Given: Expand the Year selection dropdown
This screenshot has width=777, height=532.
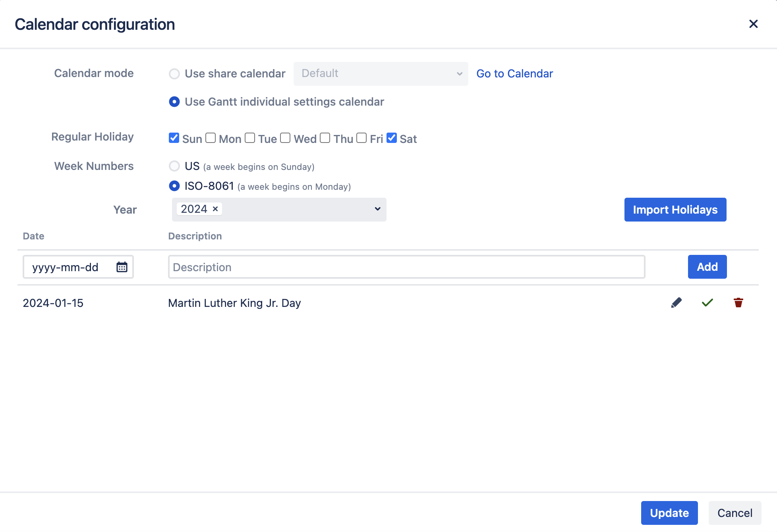Looking at the screenshot, I should point(377,209).
